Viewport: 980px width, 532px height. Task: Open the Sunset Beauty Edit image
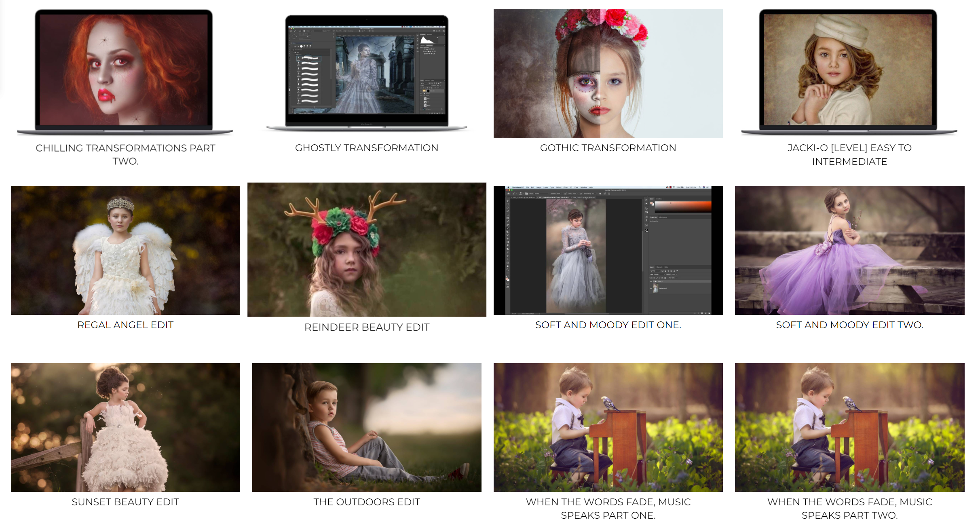point(125,427)
